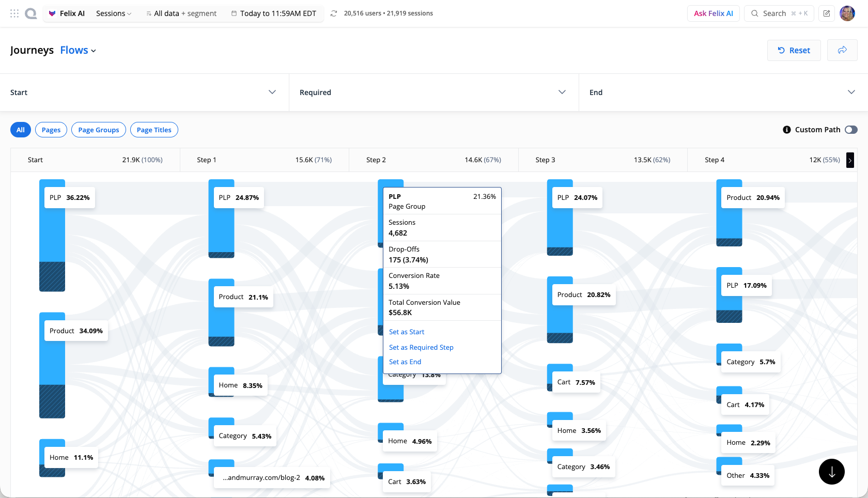This screenshot has height=498, width=868.
Task: Select Step 1 Category 5.43% node
Action: (x=245, y=436)
